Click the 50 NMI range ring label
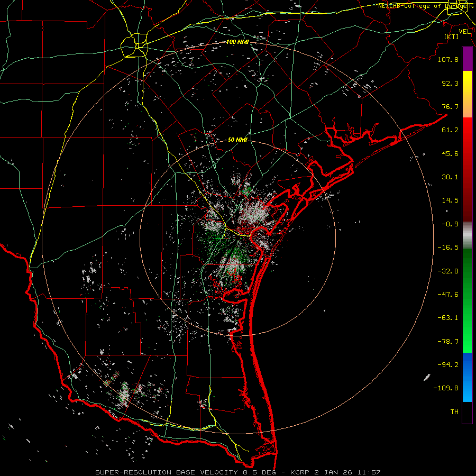The image size is (476, 476). [x=237, y=140]
